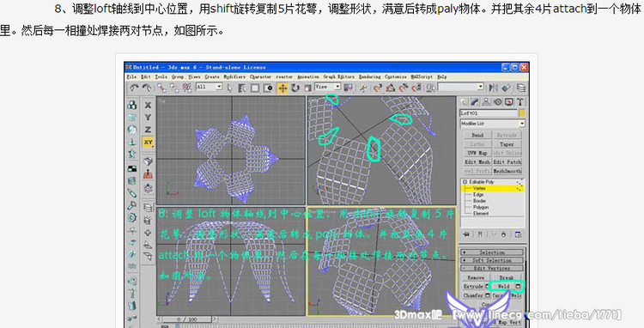This screenshot has width=644, height=328.
Task: Apply the UVW Map modifier button
Action: [x=477, y=153]
